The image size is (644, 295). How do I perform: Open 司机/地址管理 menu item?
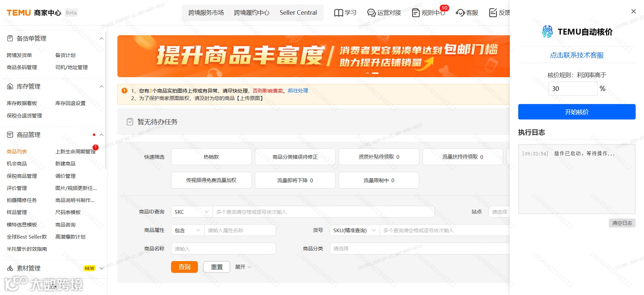tap(71, 67)
